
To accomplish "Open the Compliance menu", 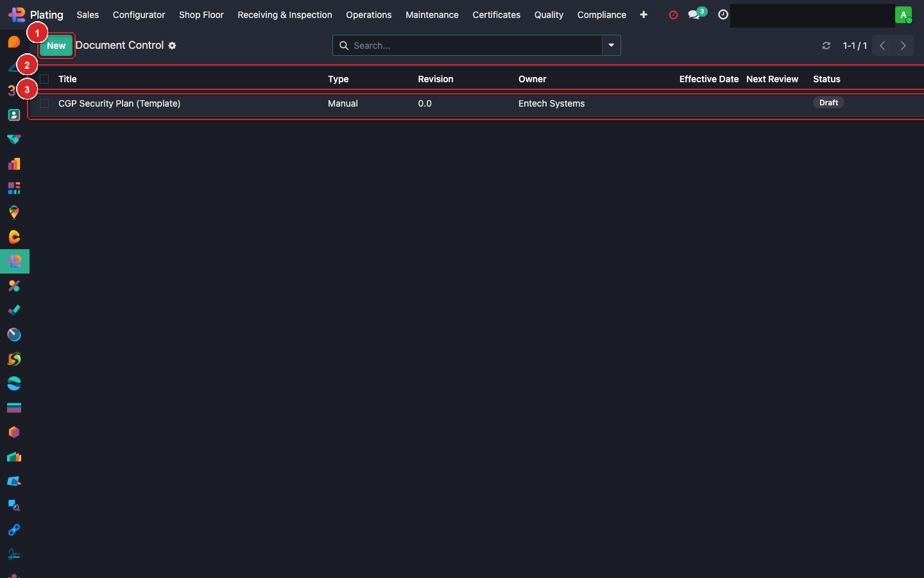I will coord(601,15).
